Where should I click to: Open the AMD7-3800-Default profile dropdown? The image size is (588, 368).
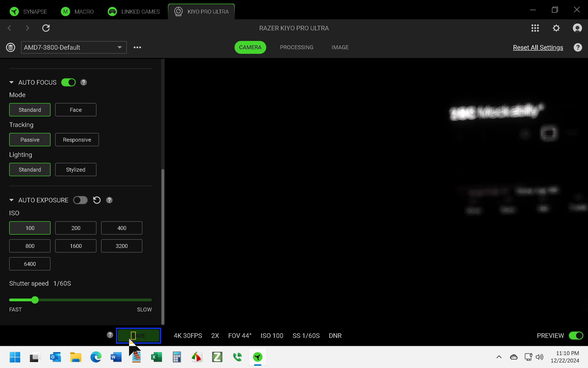pyautogui.click(x=74, y=47)
